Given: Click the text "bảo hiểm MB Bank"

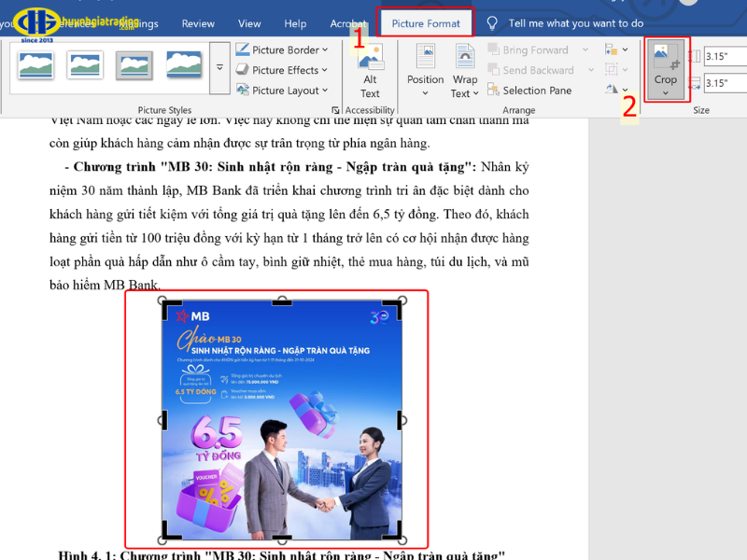Looking at the screenshot, I should pyautogui.click(x=104, y=285).
